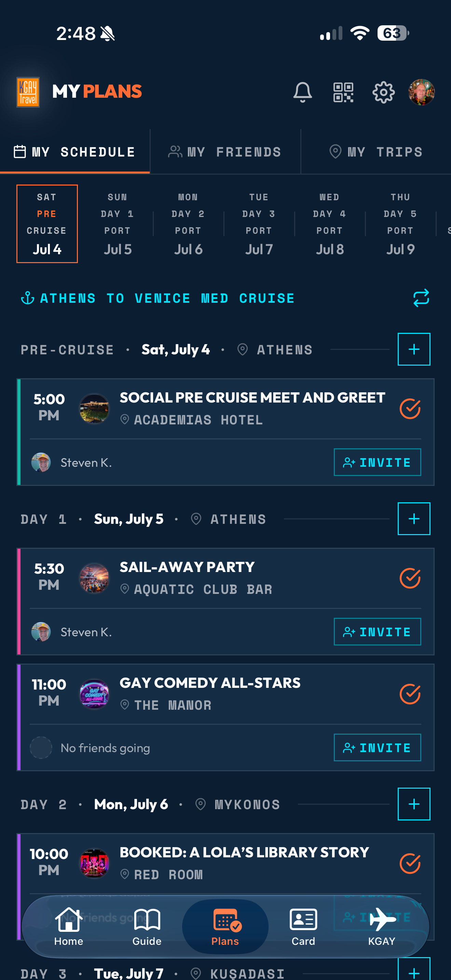Open notifications bell icon

pos(303,92)
